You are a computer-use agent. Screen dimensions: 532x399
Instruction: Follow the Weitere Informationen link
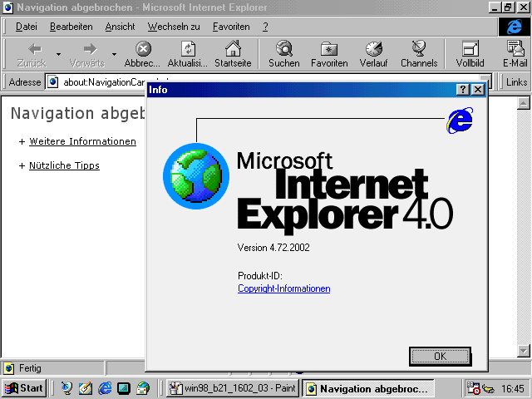[83, 141]
